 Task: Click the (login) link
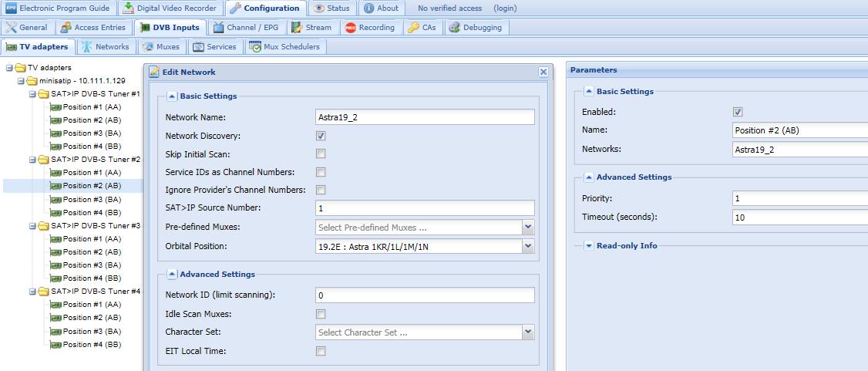tap(504, 8)
